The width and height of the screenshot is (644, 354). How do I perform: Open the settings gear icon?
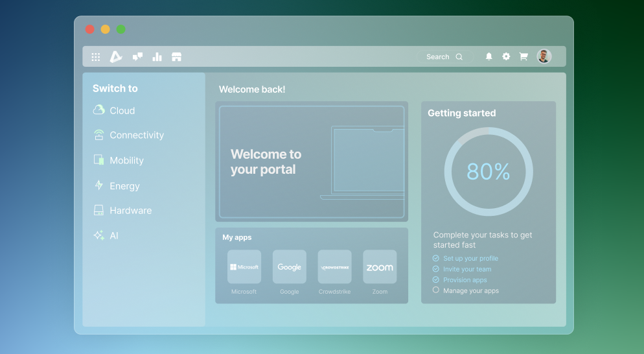[x=506, y=56]
